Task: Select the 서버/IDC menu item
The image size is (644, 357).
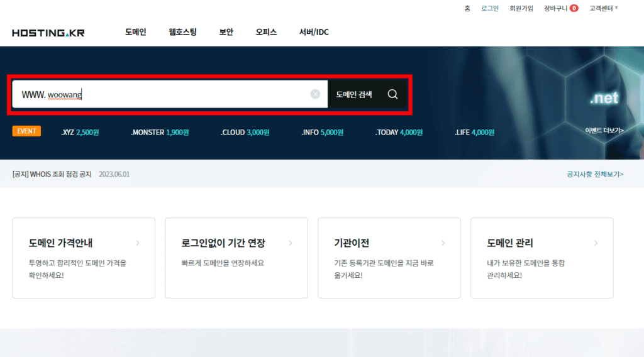Action: tap(314, 32)
